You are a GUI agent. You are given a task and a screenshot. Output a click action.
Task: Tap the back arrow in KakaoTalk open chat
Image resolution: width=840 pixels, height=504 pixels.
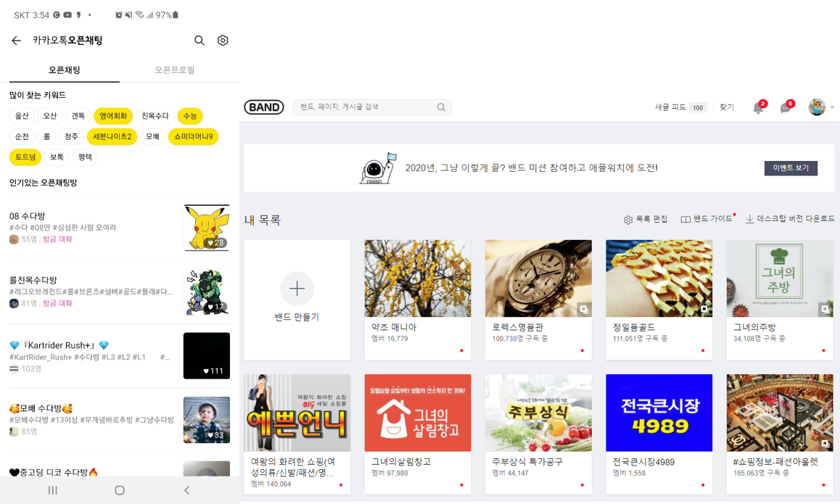pos(17,41)
